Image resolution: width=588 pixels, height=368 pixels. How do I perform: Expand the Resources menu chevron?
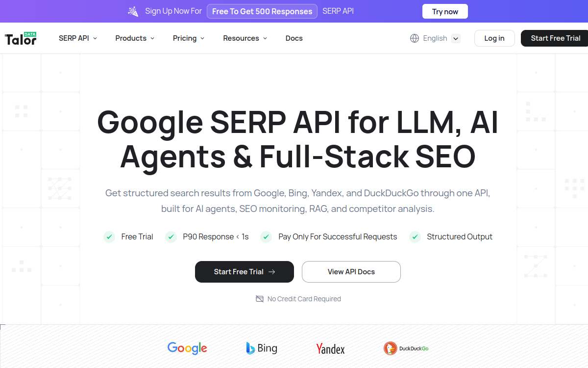[x=265, y=38]
